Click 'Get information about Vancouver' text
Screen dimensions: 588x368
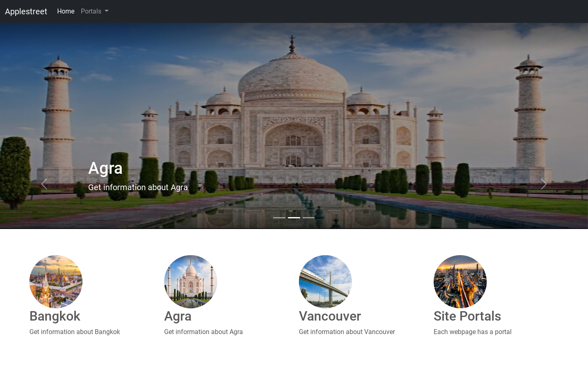pos(347,332)
